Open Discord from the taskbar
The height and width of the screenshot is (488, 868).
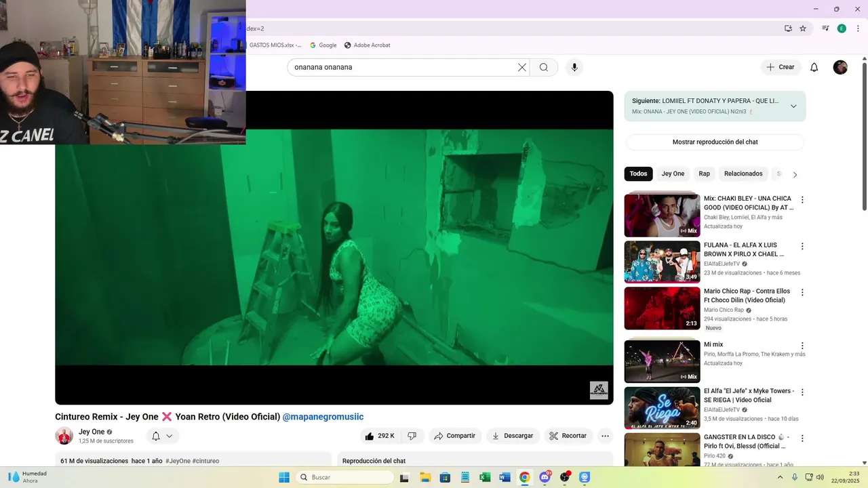[545, 477]
